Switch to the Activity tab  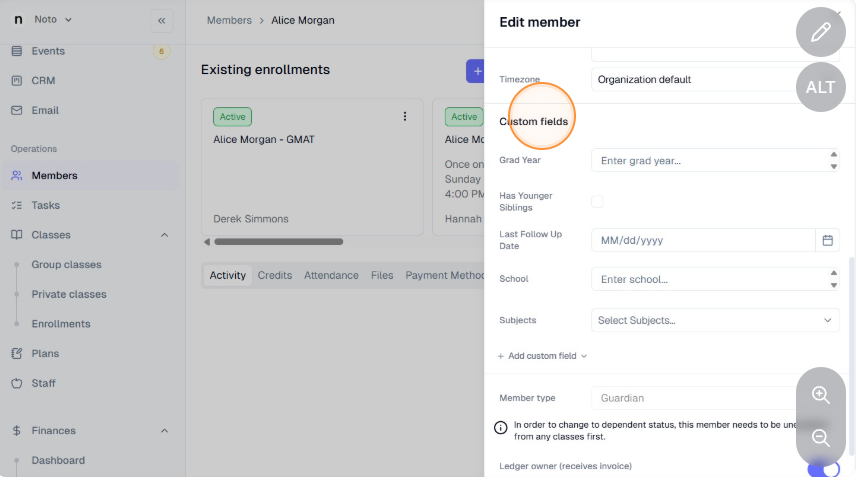click(228, 275)
